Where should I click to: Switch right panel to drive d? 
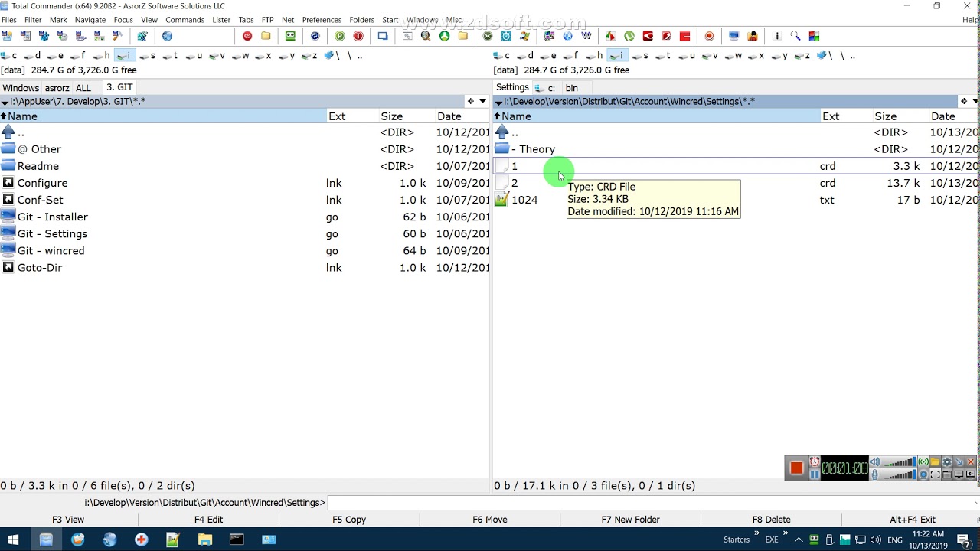(x=525, y=55)
